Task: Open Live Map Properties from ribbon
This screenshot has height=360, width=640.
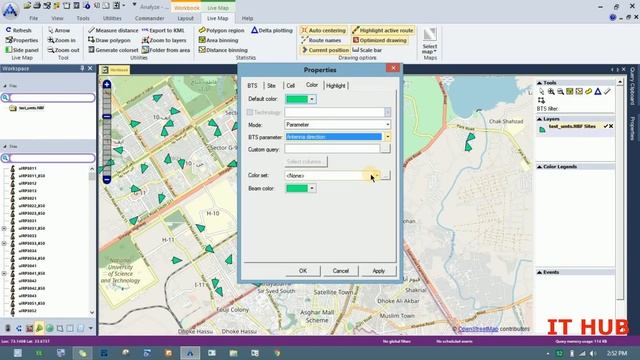Action: pyautogui.click(x=22, y=40)
